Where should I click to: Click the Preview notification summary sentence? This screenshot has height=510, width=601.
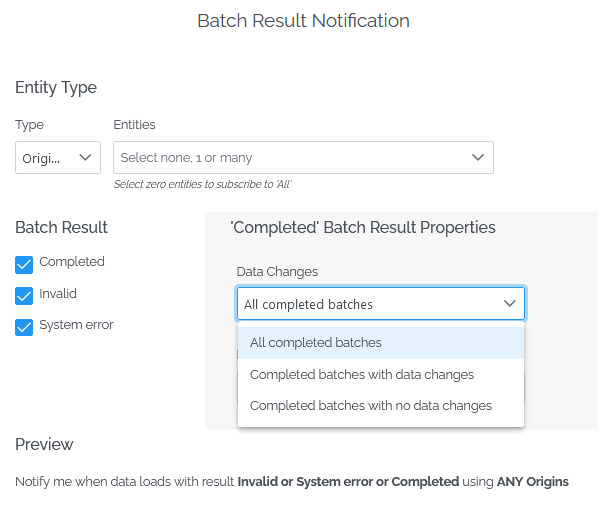pyautogui.click(x=292, y=482)
